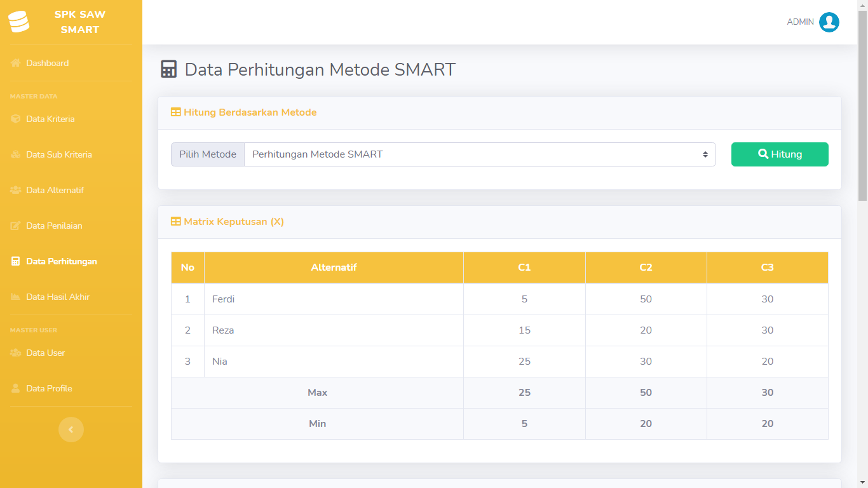Image resolution: width=868 pixels, height=488 pixels.
Task: Click the Hitung Berdasarkan Metode title
Action: [250, 112]
